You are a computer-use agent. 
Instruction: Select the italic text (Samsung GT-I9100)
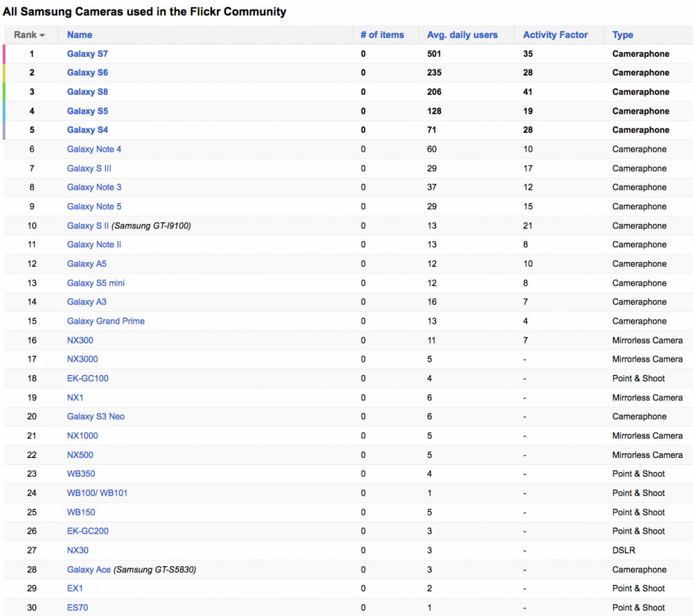point(151,226)
